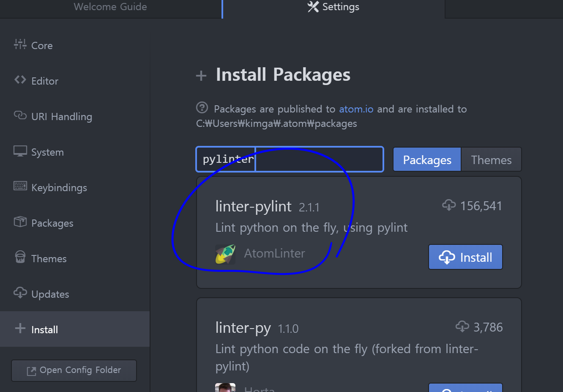
Task: Click the Install plus icon in sidebar
Action: pos(20,328)
